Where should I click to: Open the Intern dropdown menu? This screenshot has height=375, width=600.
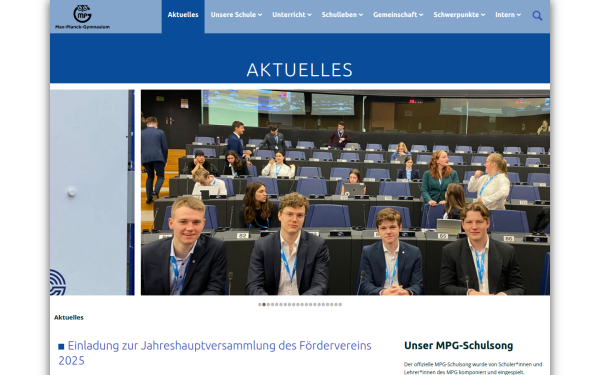tap(508, 15)
